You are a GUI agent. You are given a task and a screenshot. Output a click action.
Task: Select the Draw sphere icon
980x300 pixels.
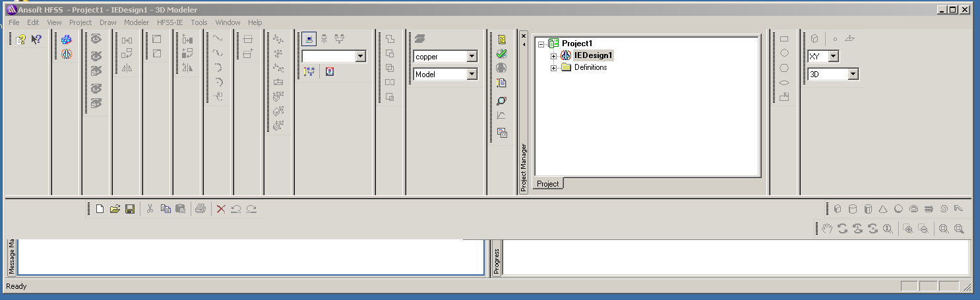898,209
